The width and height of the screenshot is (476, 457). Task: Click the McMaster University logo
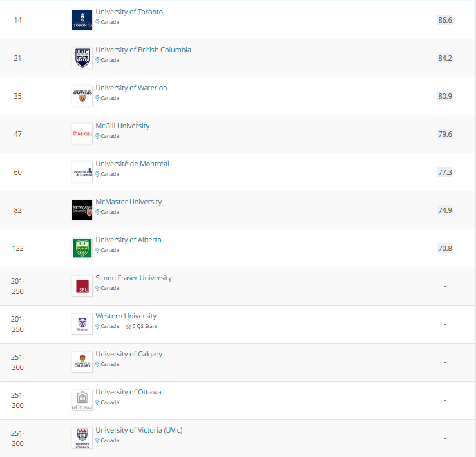click(x=82, y=210)
